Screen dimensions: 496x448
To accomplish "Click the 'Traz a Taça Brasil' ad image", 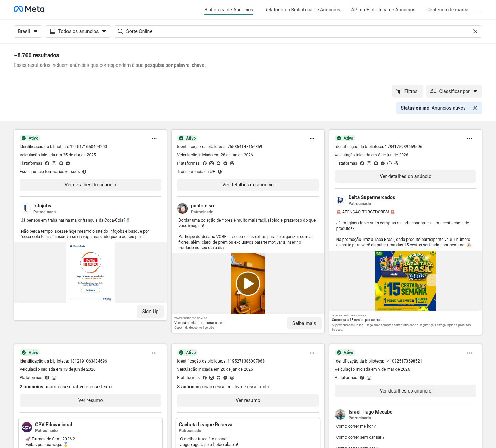I will click(x=405, y=281).
